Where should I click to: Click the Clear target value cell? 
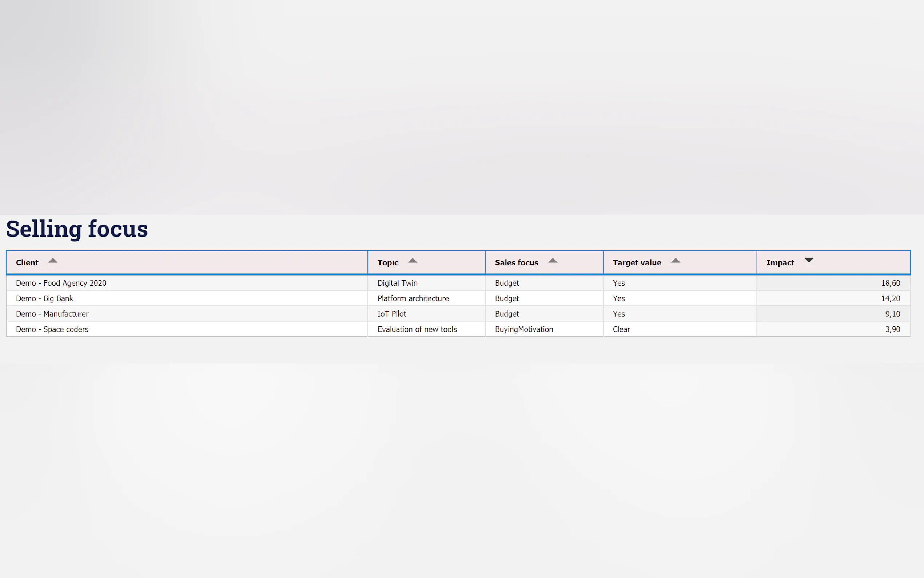pos(621,329)
